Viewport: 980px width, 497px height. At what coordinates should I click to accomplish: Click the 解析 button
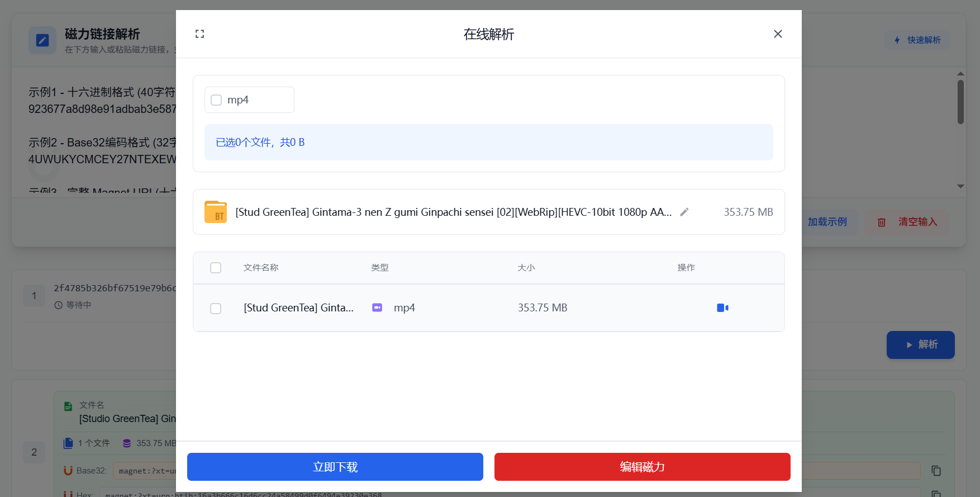tap(920, 345)
